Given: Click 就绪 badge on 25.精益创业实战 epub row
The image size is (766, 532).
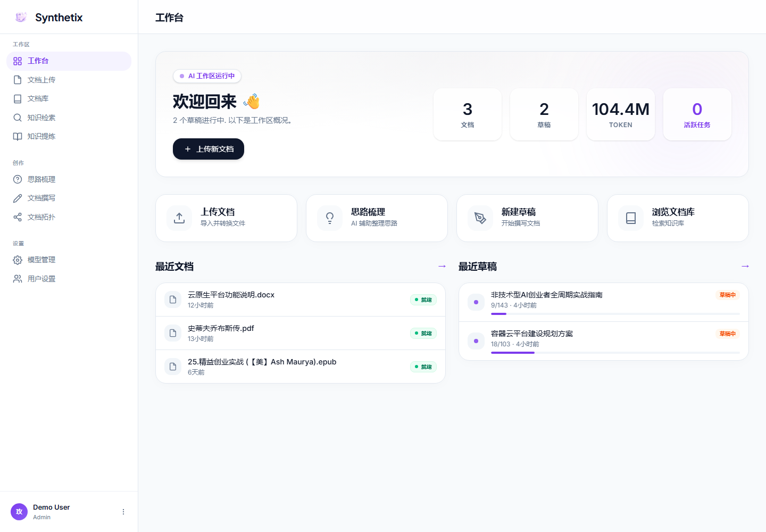Looking at the screenshot, I should click(423, 367).
